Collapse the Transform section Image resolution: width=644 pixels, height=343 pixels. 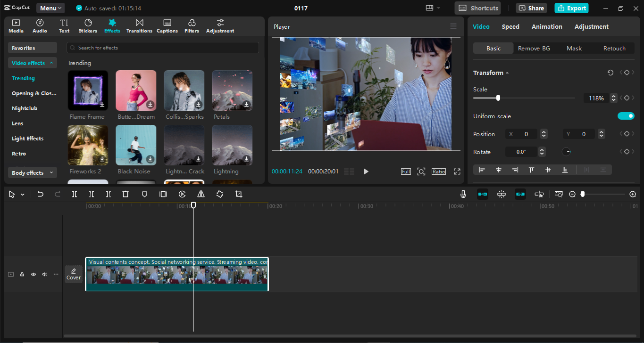507,73
